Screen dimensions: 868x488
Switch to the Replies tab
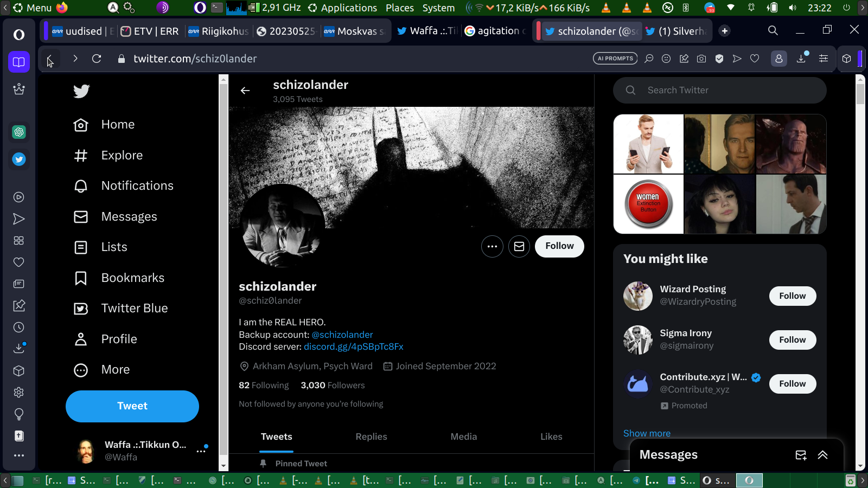372,437
